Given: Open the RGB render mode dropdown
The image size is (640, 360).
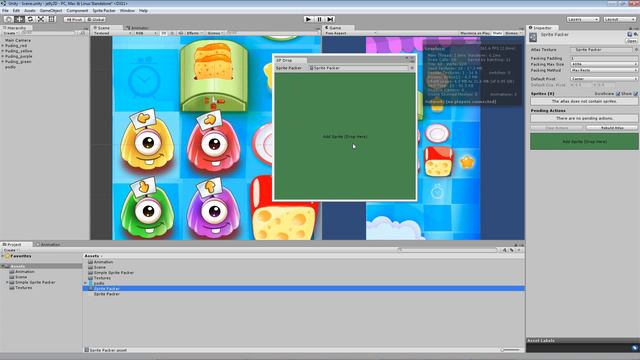Looking at the screenshot, I should pyautogui.click(x=146, y=33).
